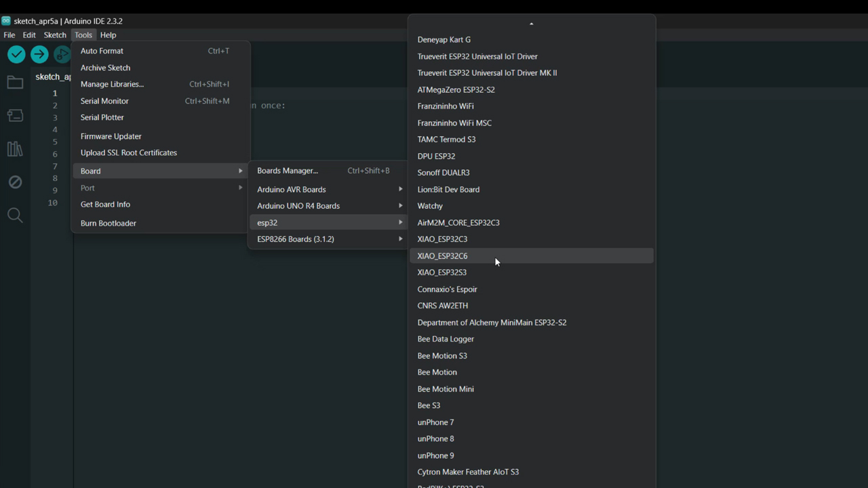Choose AirM2M_CORE_ESP32C3

532,222
